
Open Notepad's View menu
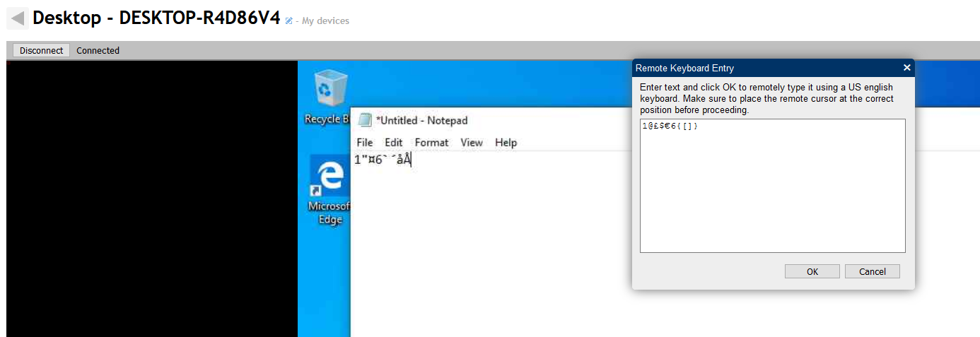pyautogui.click(x=472, y=143)
